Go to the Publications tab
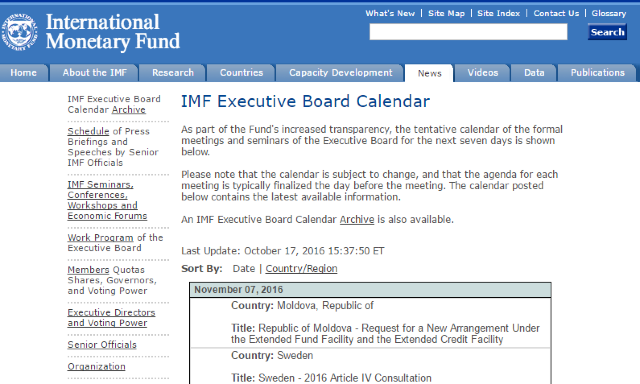Image resolution: width=640 pixels, height=384 pixels. tap(597, 73)
